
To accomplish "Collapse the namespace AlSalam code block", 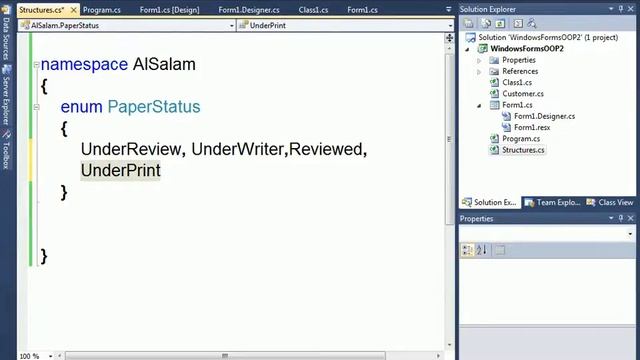I will click(36, 64).
